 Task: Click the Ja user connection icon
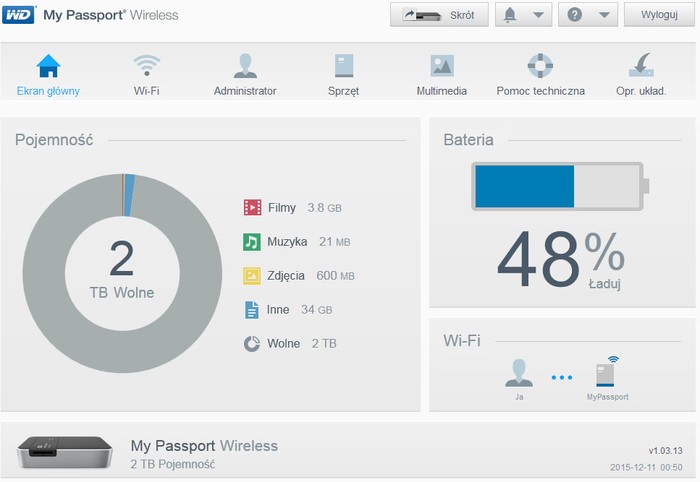click(518, 374)
